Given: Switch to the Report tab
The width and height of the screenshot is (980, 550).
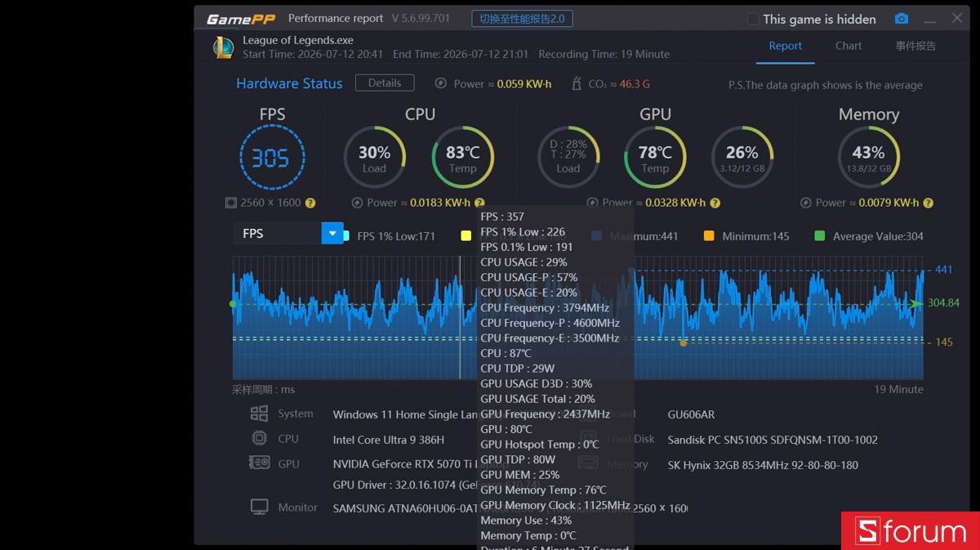Looking at the screenshot, I should click(x=785, y=47).
